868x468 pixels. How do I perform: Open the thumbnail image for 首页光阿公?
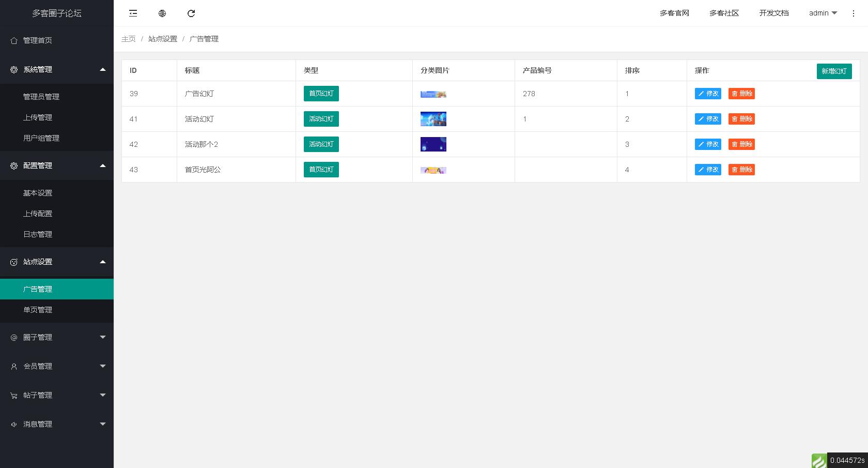click(x=433, y=170)
